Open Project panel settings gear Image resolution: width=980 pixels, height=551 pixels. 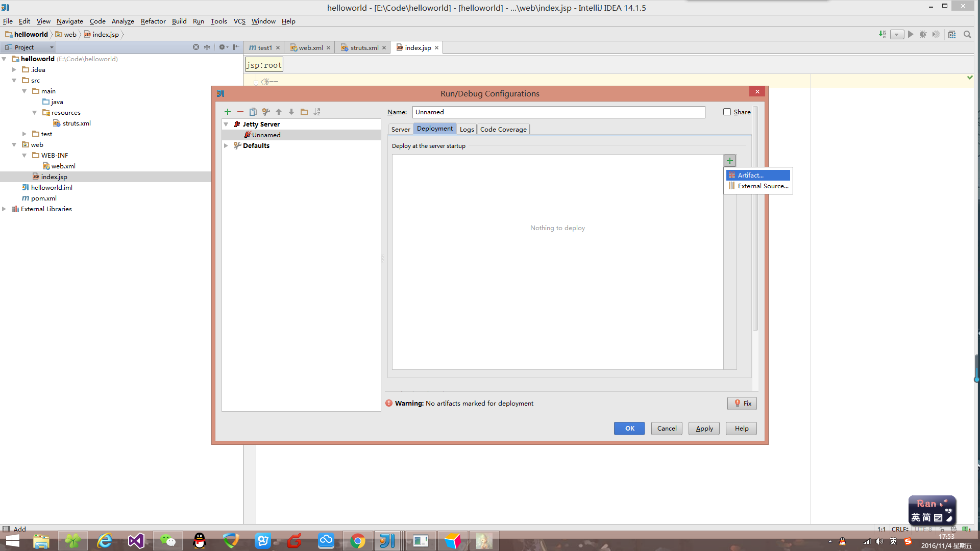click(223, 47)
